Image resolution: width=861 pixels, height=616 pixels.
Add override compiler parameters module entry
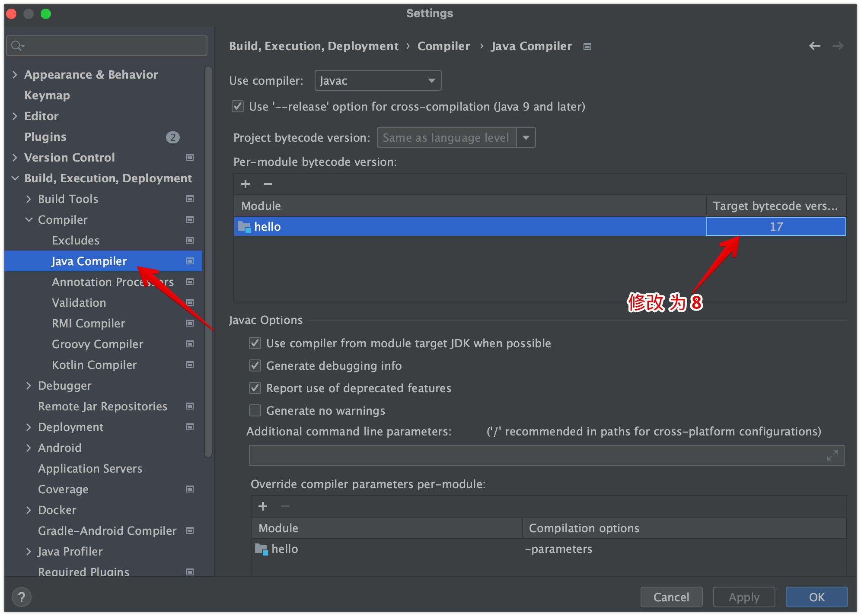(263, 506)
